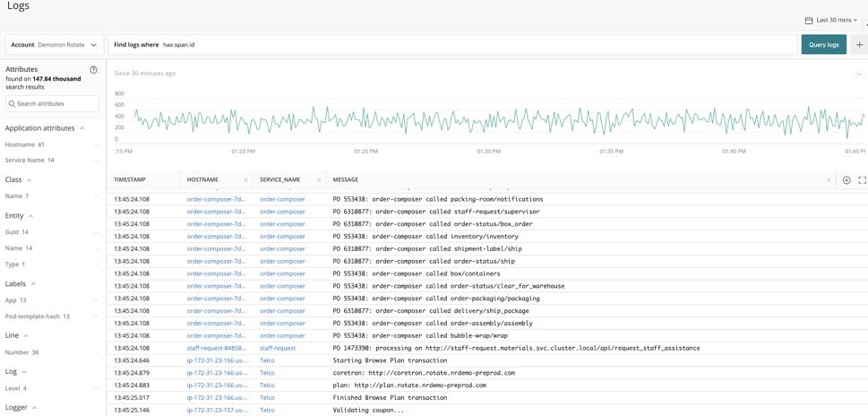Click message 'Finished Browse Plan transaction'
868x416 pixels.
[x=390, y=398]
